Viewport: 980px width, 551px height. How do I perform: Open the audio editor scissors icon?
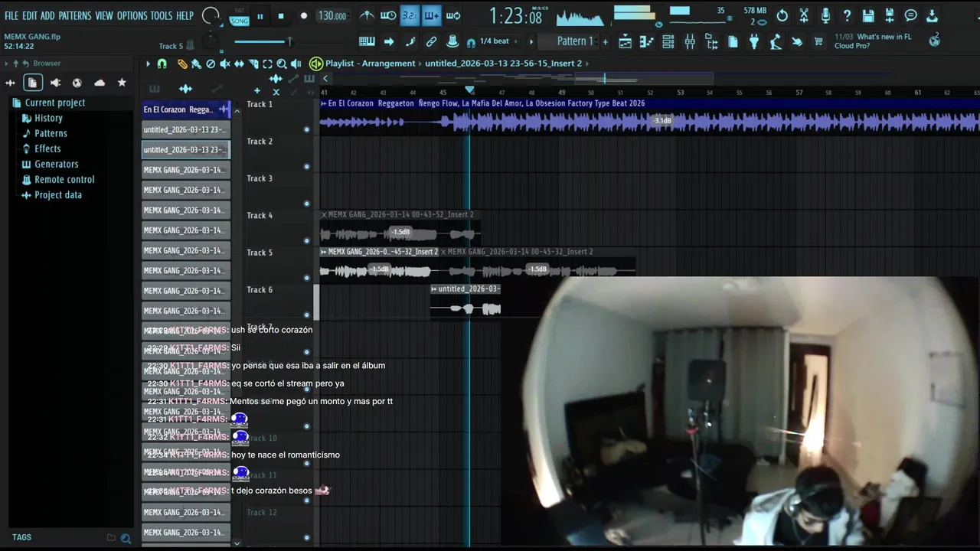pos(803,15)
